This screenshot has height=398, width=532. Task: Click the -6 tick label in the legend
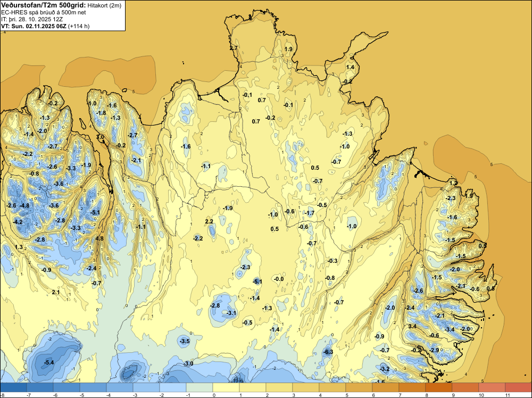(56, 395)
